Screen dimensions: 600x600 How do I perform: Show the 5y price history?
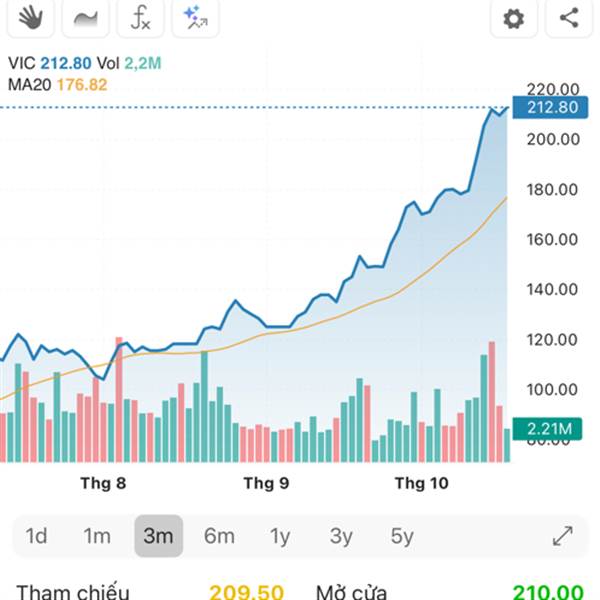tap(402, 536)
